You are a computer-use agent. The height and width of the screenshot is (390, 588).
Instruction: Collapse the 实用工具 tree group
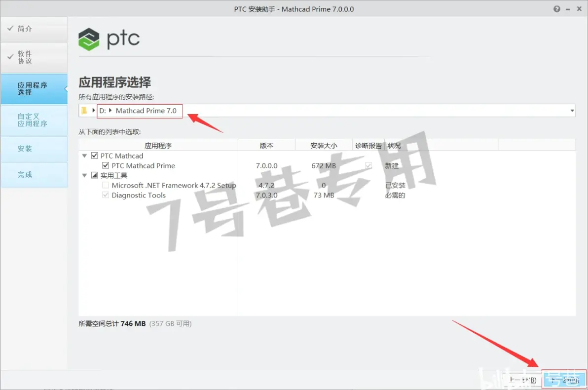click(x=84, y=175)
